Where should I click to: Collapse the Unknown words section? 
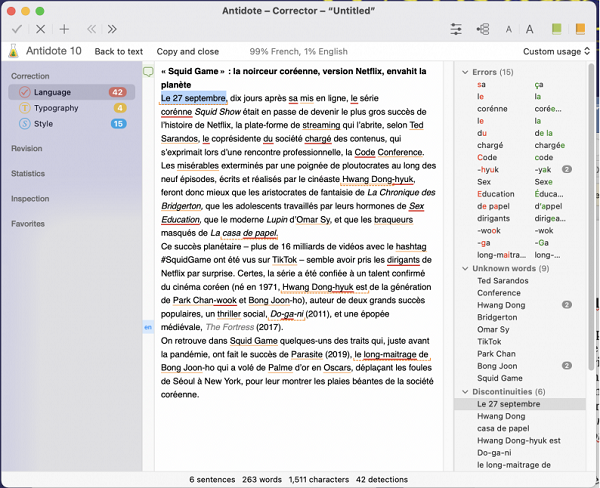463,268
